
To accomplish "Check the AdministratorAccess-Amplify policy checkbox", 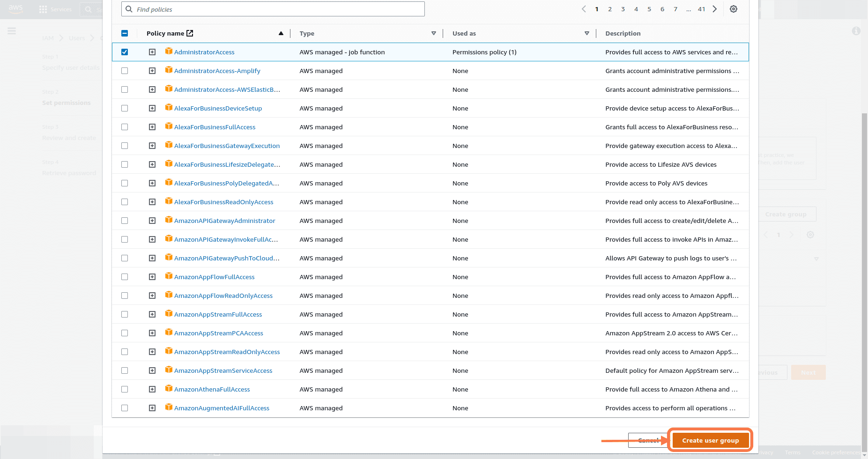I will (x=125, y=71).
